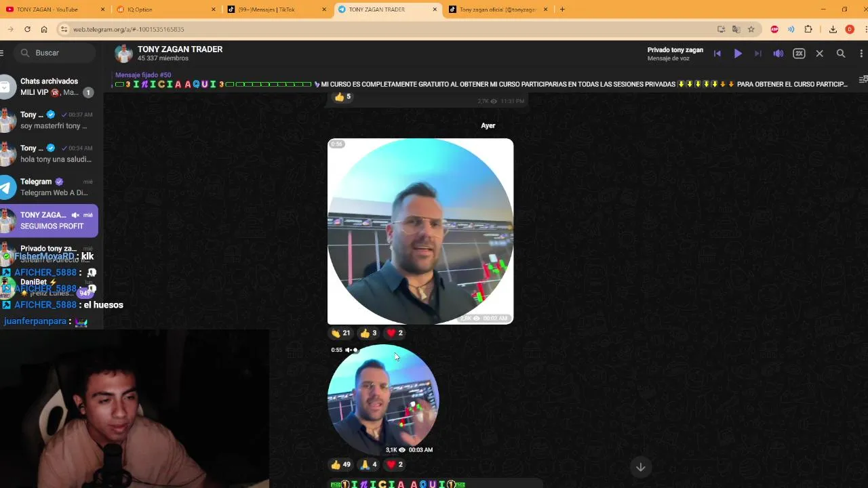Close the IQ Option tab
This screenshot has width=868, height=488.
click(214, 9)
